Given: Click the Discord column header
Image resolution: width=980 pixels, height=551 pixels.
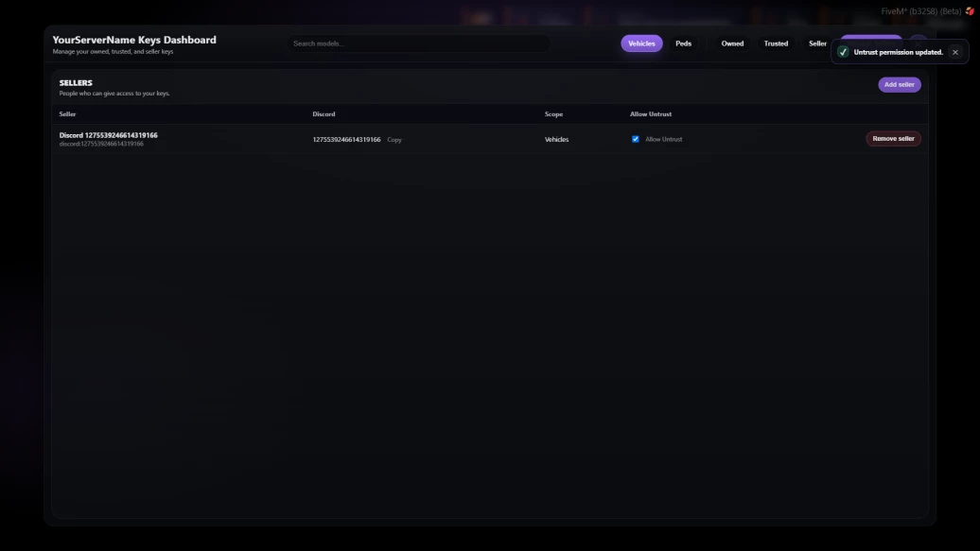Looking at the screenshot, I should (x=324, y=114).
